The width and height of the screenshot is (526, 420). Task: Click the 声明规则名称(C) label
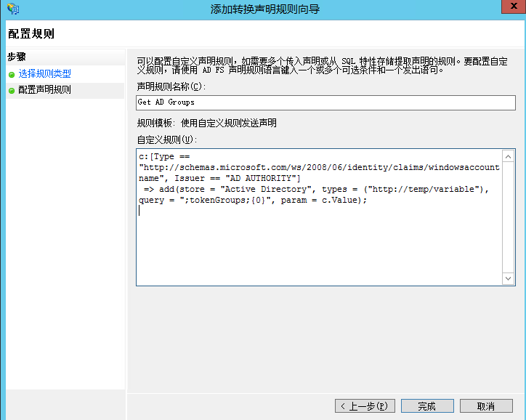(x=171, y=86)
